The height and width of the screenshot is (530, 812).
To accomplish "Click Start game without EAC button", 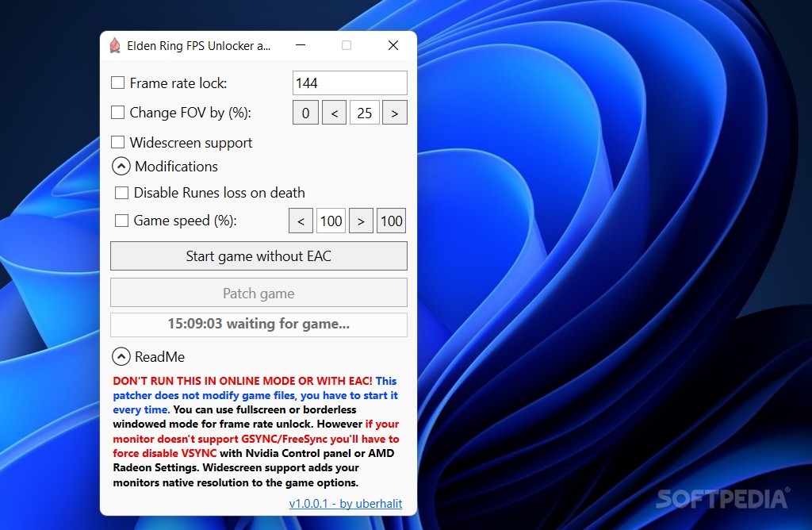I will (x=259, y=256).
